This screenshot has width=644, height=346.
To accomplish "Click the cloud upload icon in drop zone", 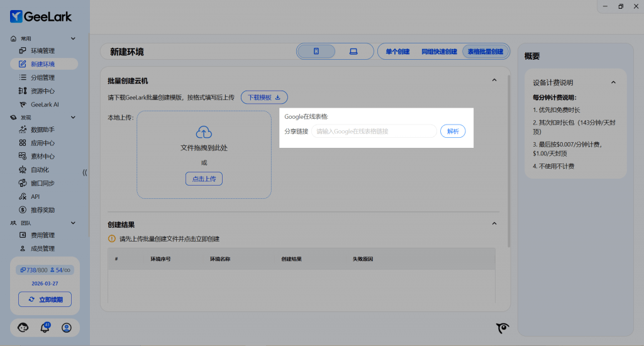I will pyautogui.click(x=203, y=132).
